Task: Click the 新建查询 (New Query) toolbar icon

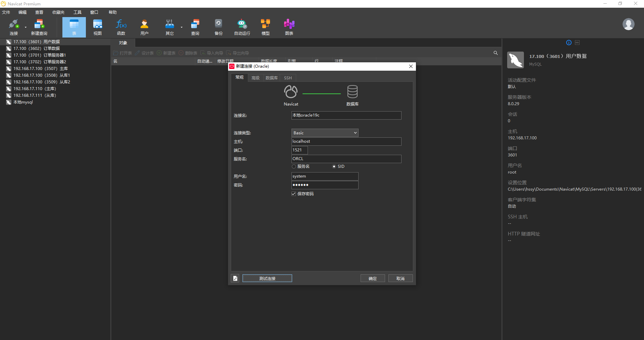Action: point(39,27)
